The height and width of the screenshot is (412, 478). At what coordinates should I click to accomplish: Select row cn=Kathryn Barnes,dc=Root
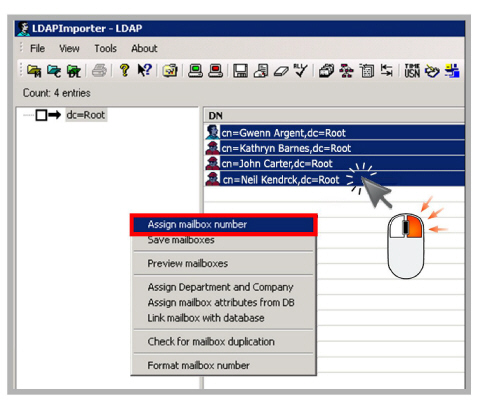click(x=335, y=148)
